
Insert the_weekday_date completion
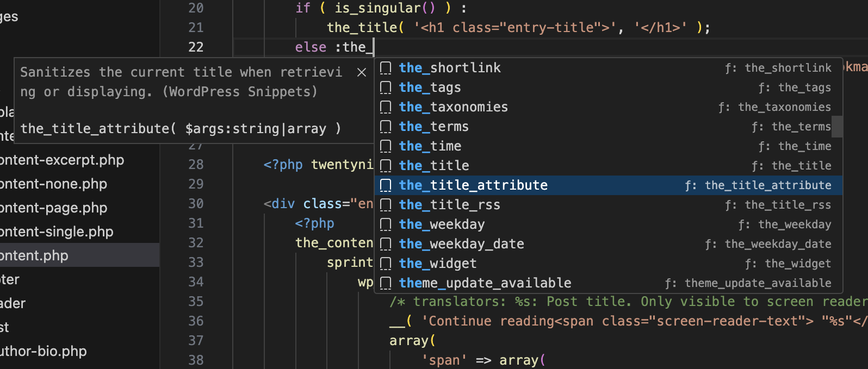(x=462, y=244)
